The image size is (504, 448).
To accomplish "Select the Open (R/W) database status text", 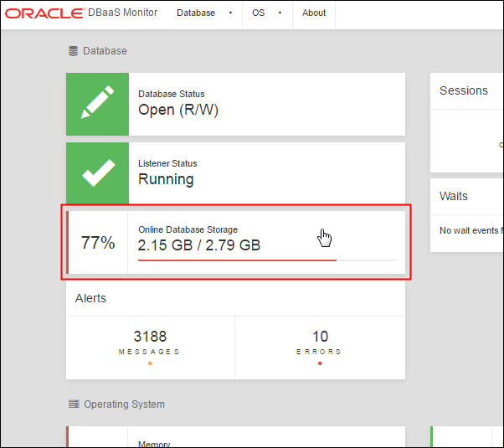I will point(178,111).
